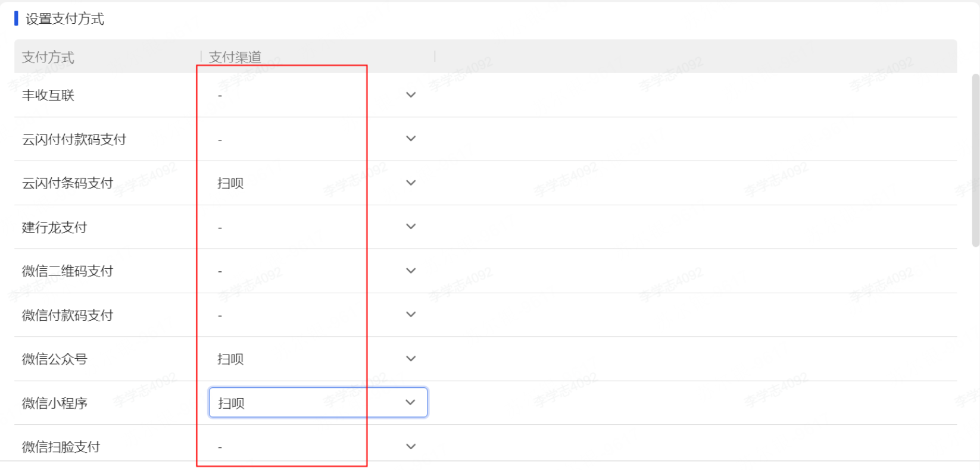Select the 微信小程序 row label
Viewport: 980px width, 470px height.
pos(54,403)
